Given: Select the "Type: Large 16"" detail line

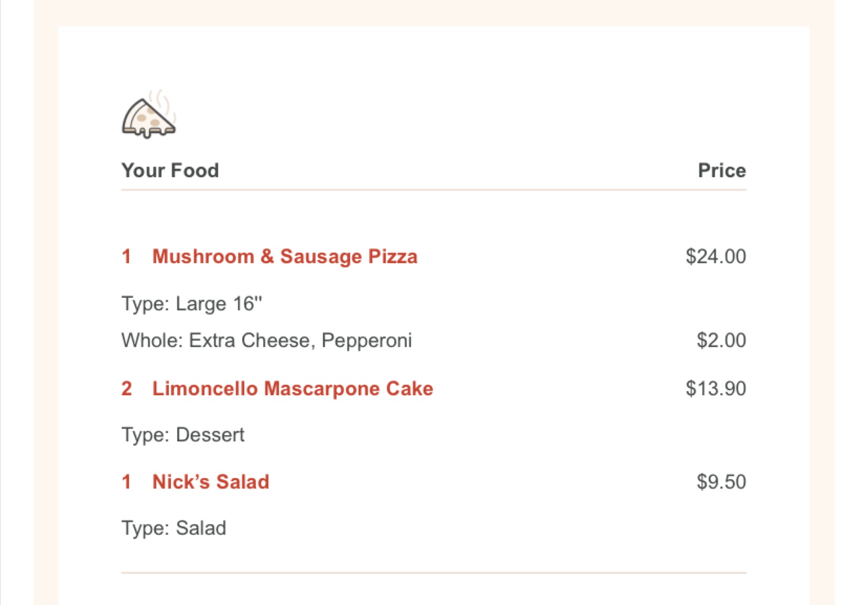Looking at the screenshot, I should click(x=191, y=304).
